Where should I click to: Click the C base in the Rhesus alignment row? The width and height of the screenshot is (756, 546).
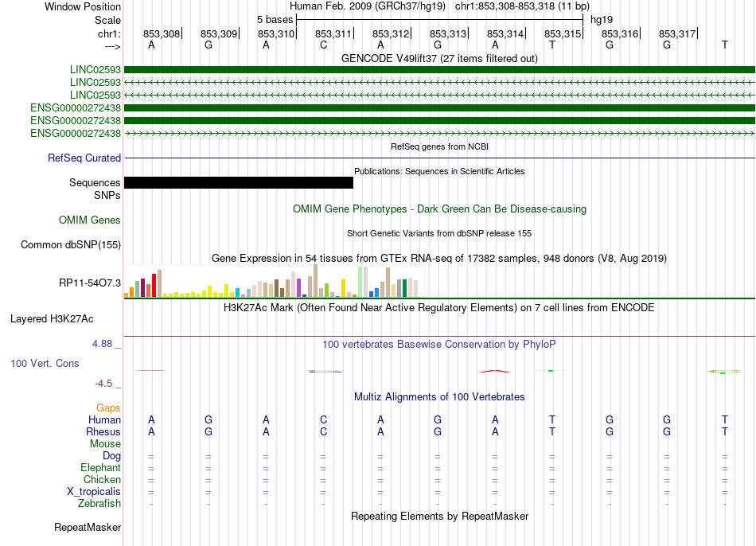coord(324,431)
